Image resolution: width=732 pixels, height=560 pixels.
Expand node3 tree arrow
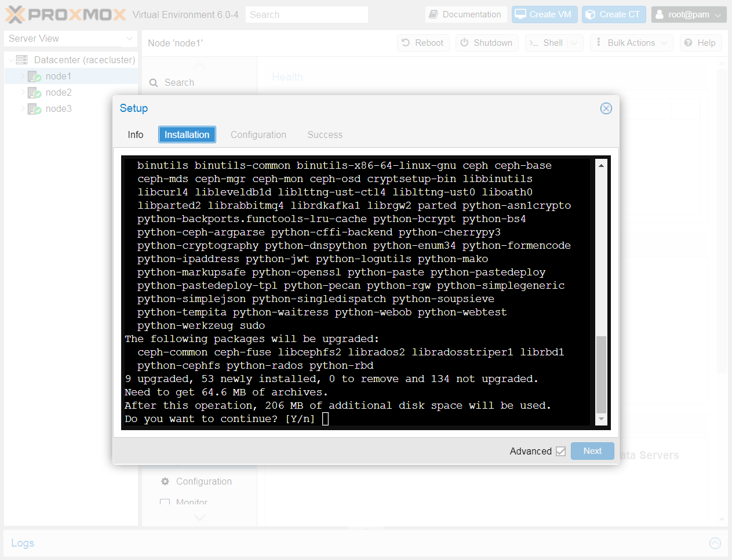pos(23,108)
